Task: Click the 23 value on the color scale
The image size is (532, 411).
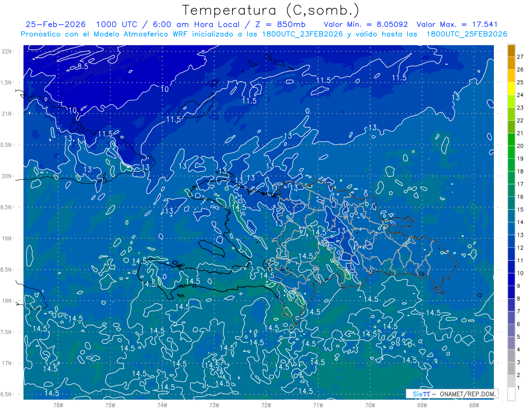Action: [x=520, y=108]
